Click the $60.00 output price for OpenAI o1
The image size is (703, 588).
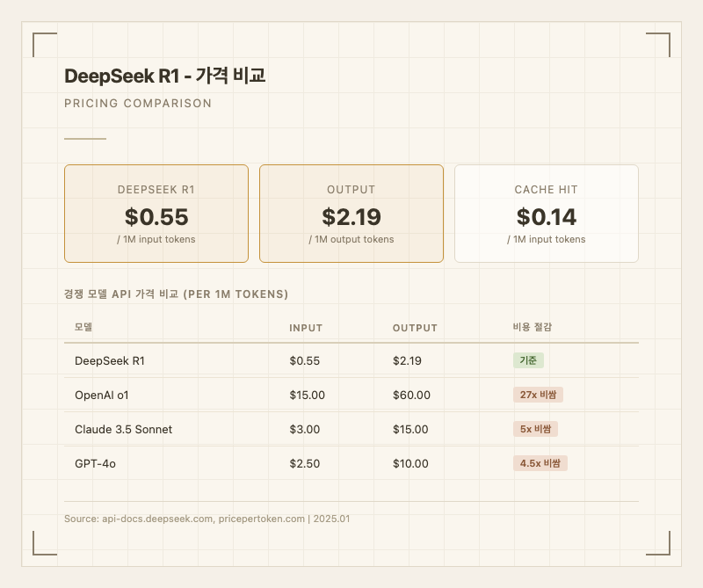411,395
